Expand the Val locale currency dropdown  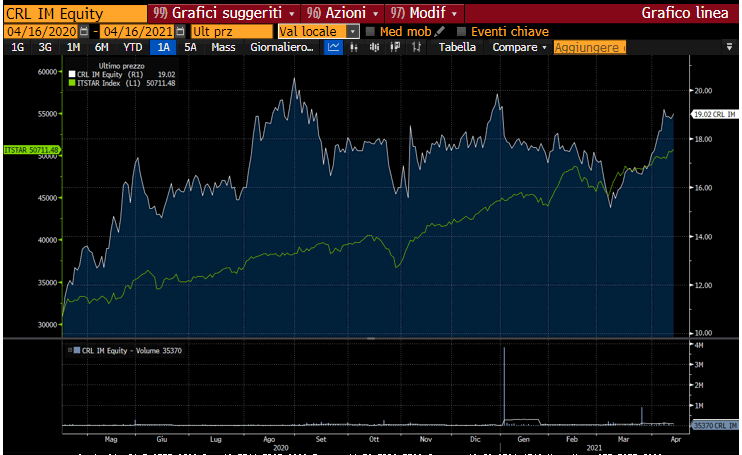coord(352,31)
